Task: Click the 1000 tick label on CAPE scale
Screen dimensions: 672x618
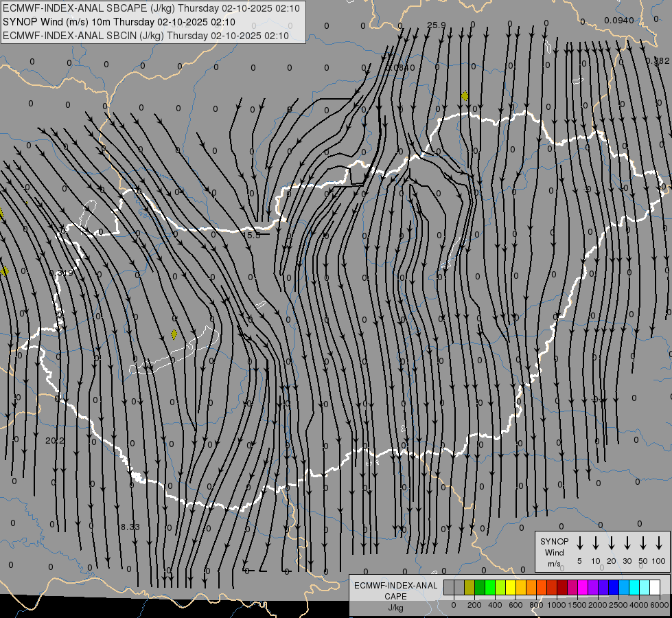Action: 557,605
